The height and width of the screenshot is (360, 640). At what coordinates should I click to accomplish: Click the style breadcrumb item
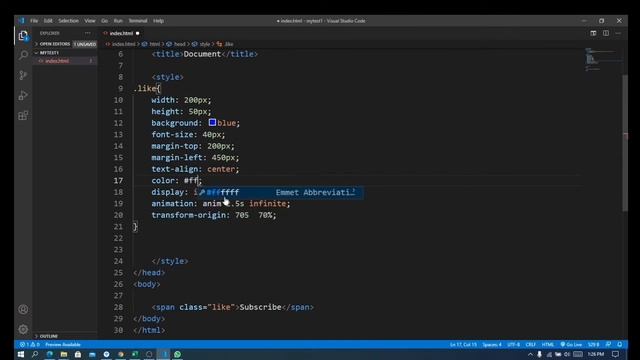204,44
